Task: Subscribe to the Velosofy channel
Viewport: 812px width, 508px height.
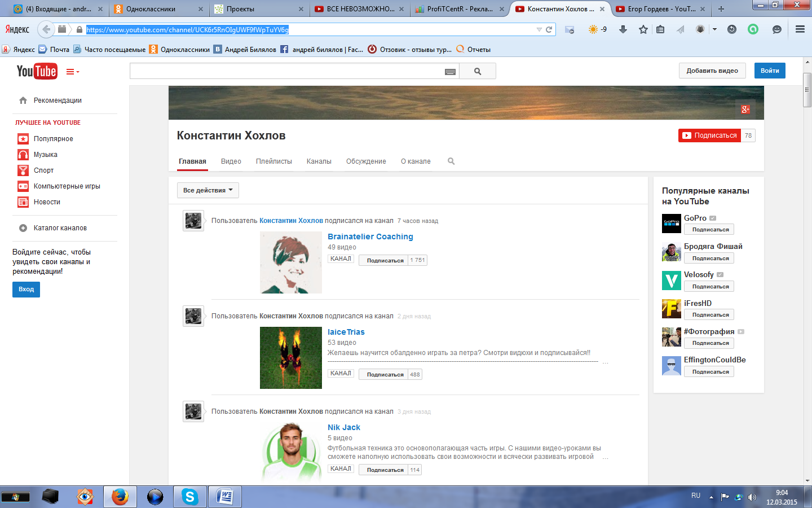Action: point(709,287)
